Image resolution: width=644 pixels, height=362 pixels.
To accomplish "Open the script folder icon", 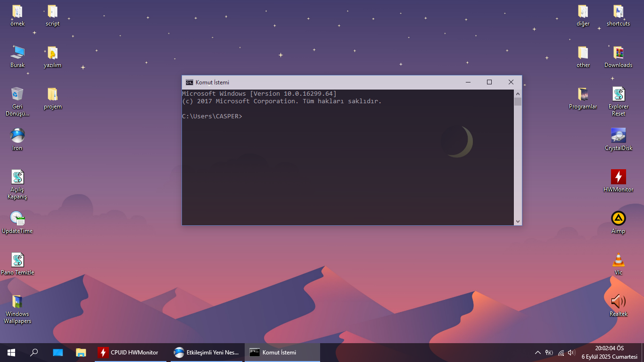I will (52, 12).
